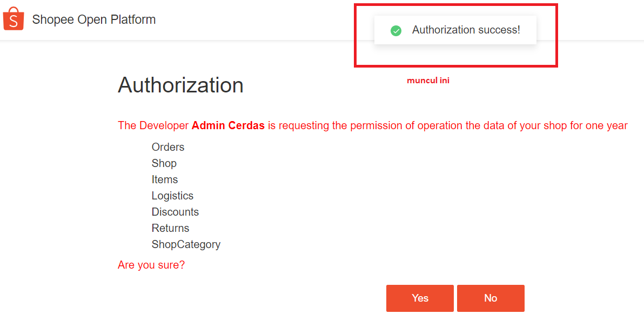Confirm authorization with the Yes button
This screenshot has height=327, width=644.
click(x=420, y=298)
